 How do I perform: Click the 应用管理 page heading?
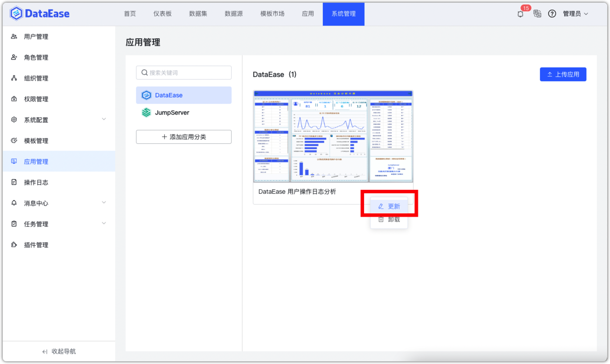(143, 42)
